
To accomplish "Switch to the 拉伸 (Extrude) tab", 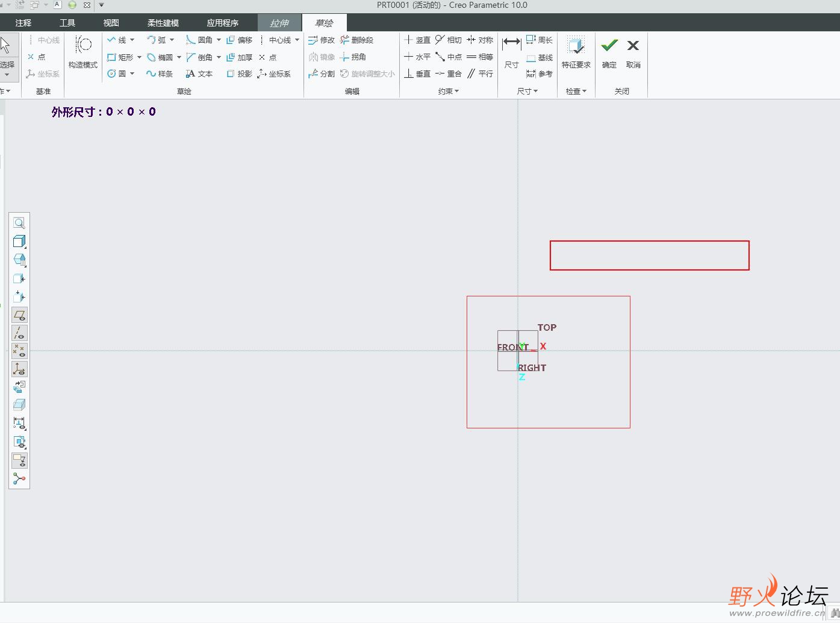I will tap(279, 23).
